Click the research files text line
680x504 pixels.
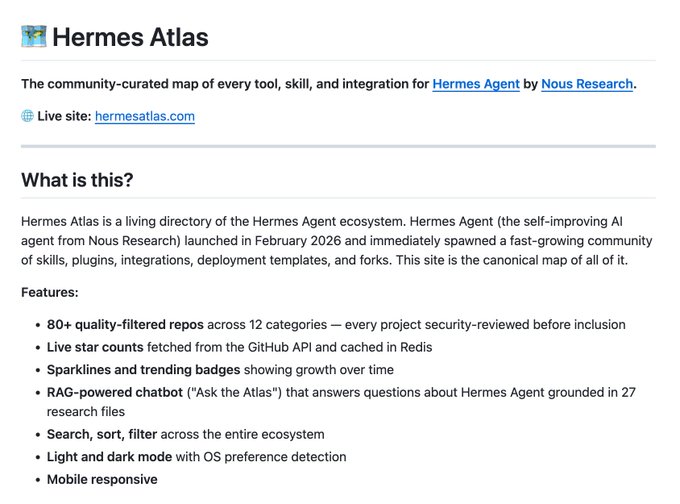86,412
